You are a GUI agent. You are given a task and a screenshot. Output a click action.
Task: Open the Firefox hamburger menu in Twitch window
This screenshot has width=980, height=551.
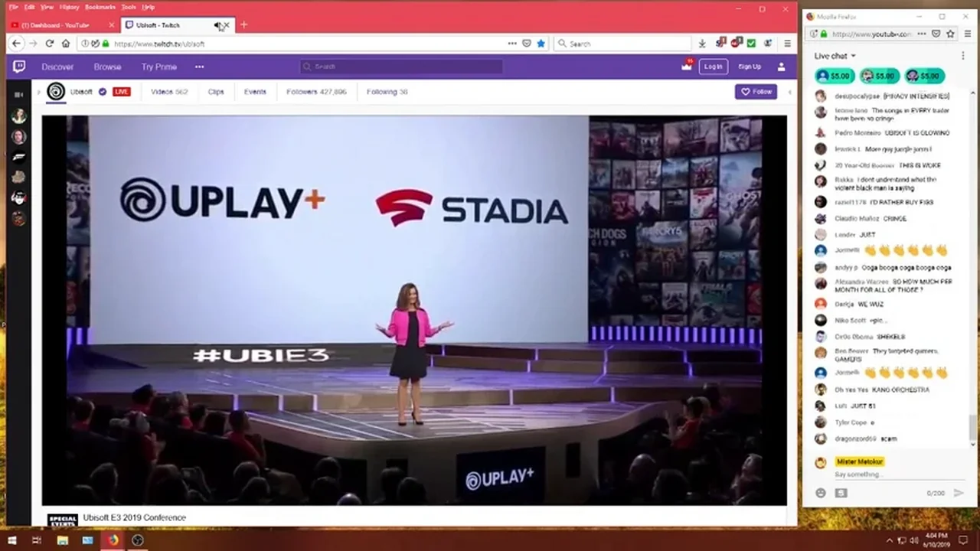(786, 44)
